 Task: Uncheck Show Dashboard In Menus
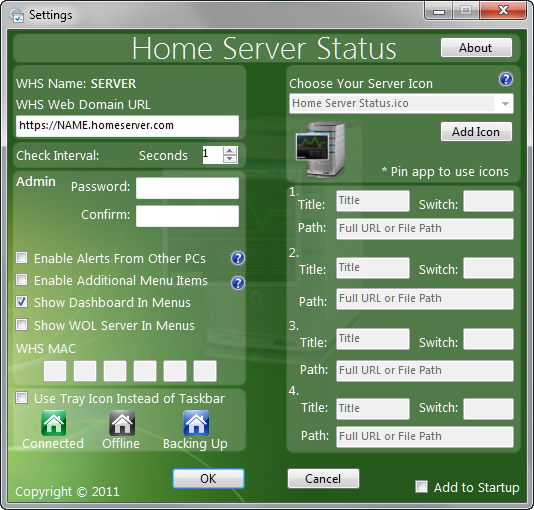(x=22, y=302)
